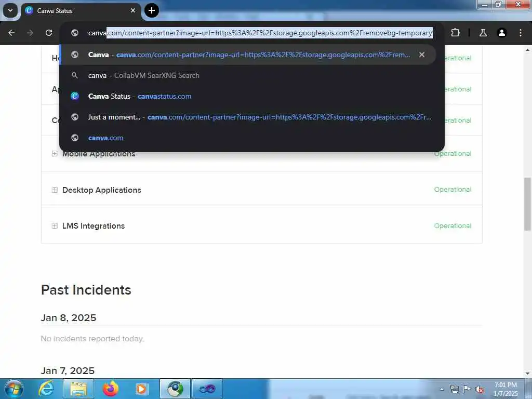Launch Firefox from the taskbar

111,389
